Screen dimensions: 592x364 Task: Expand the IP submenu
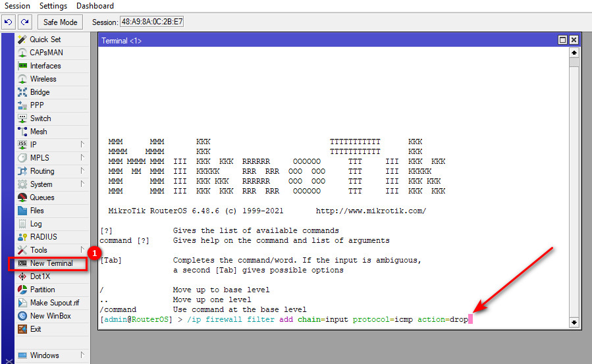[x=82, y=145]
